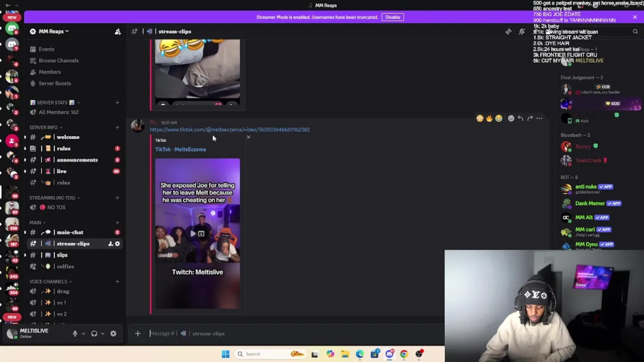Click the message attachment plus button
The image size is (644, 362).
point(137,333)
